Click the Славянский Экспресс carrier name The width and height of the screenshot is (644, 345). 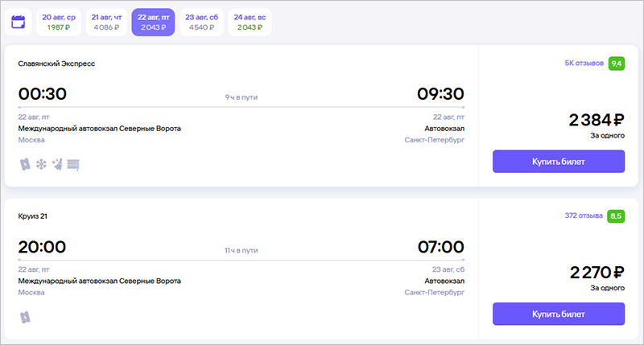coord(56,63)
